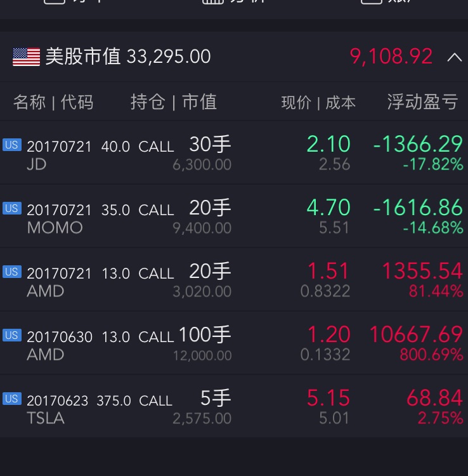This screenshot has height=476, width=468.
Task: Tap the 现价 | 成本 column header
Action: [318, 103]
